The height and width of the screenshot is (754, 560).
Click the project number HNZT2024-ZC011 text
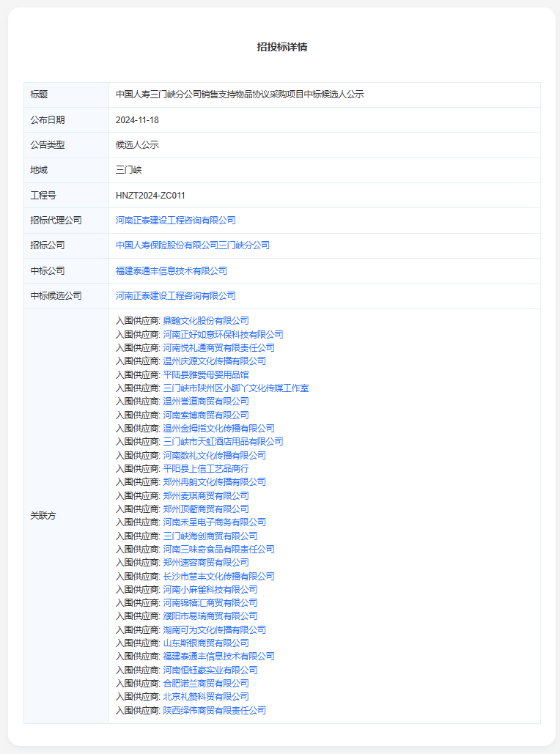(x=150, y=196)
